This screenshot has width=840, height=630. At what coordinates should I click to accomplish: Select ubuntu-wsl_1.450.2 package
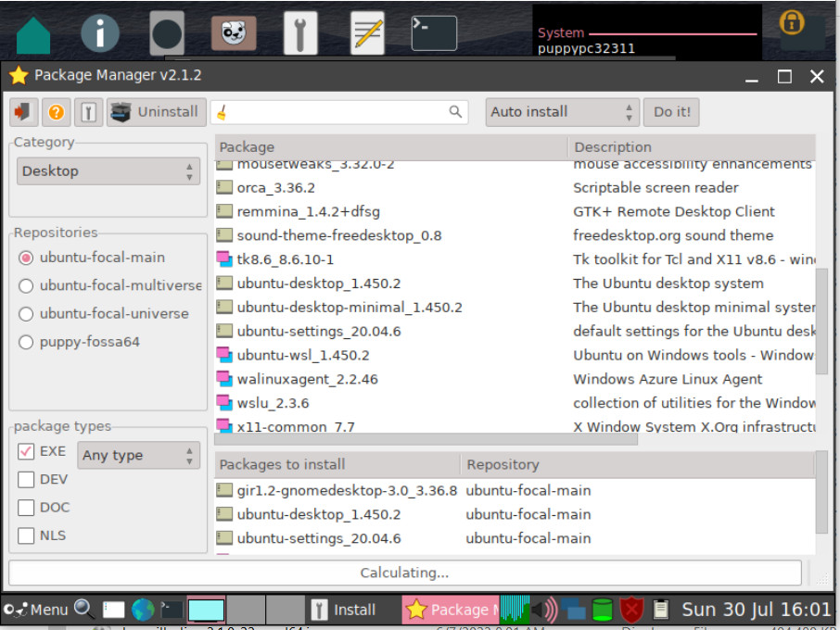point(515,356)
